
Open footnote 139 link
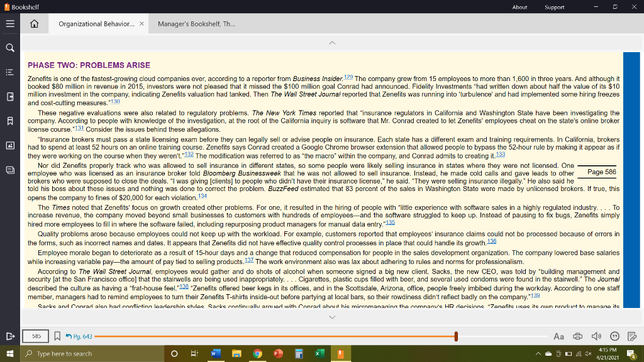tap(535, 295)
